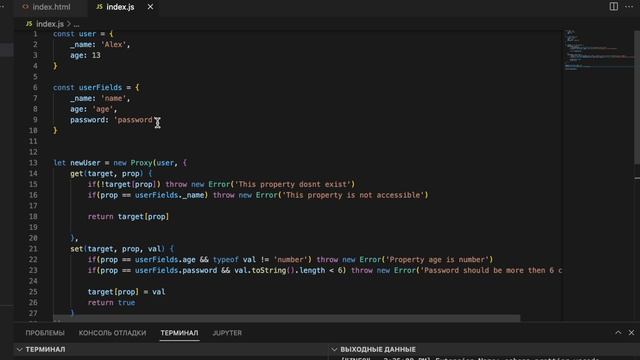Screen dimensions: 640x360
Task: Open the Debug Console panel tab
Action: (x=112, y=333)
